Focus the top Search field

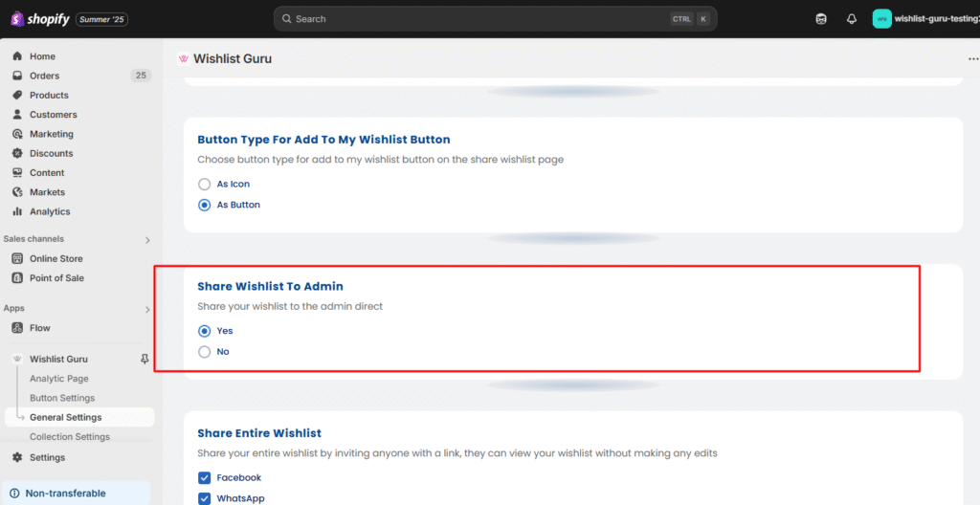(x=495, y=19)
